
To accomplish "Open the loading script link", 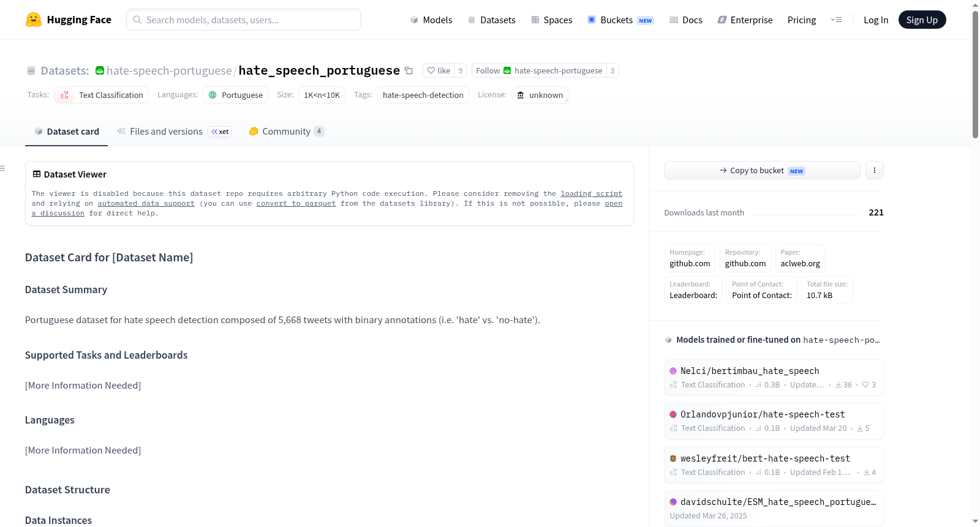I will point(591,193).
